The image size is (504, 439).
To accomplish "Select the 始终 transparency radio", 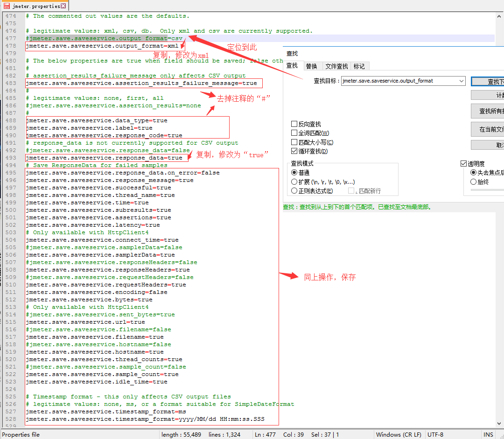I will coord(474,182).
